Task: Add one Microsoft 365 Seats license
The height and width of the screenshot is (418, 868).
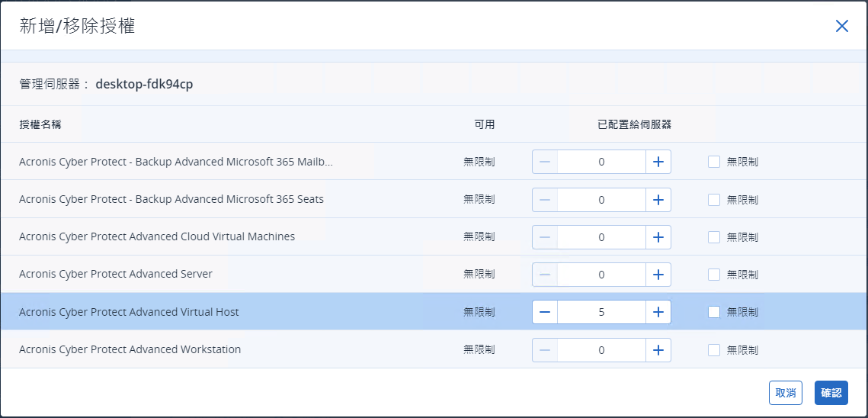Action: tap(658, 199)
